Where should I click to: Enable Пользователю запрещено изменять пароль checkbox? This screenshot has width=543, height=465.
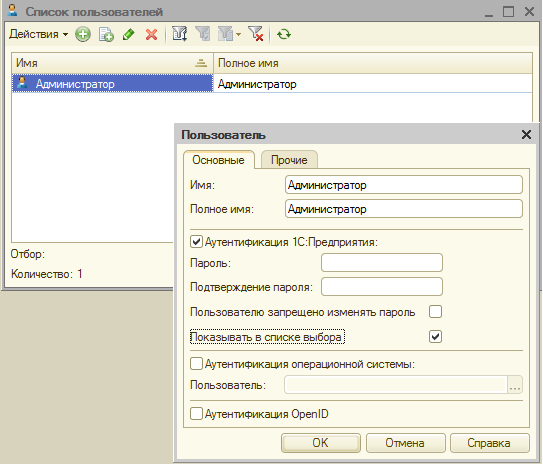pos(435,312)
